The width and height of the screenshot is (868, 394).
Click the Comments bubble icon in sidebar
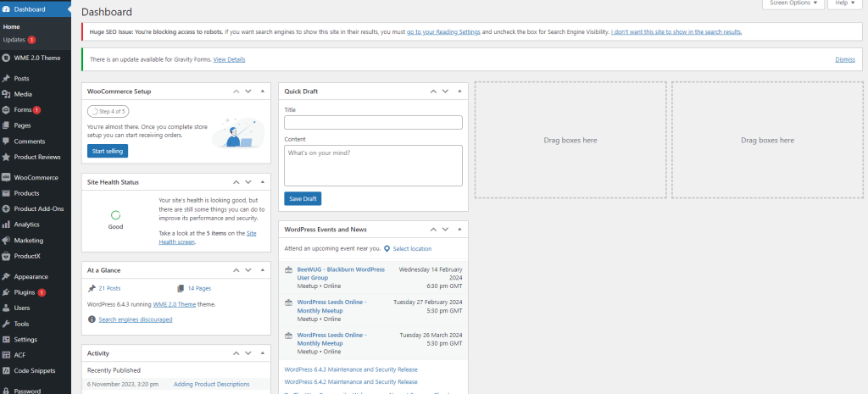pyautogui.click(x=7, y=142)
